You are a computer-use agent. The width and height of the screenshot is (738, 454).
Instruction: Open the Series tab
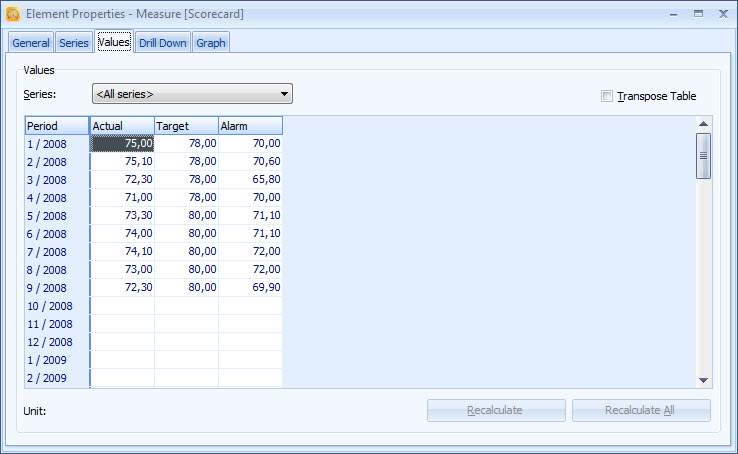point(74,43)
